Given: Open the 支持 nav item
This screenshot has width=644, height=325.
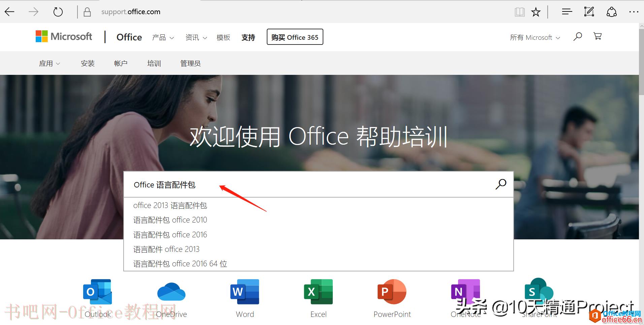Looking at the screenshot, I should [248, 37].
